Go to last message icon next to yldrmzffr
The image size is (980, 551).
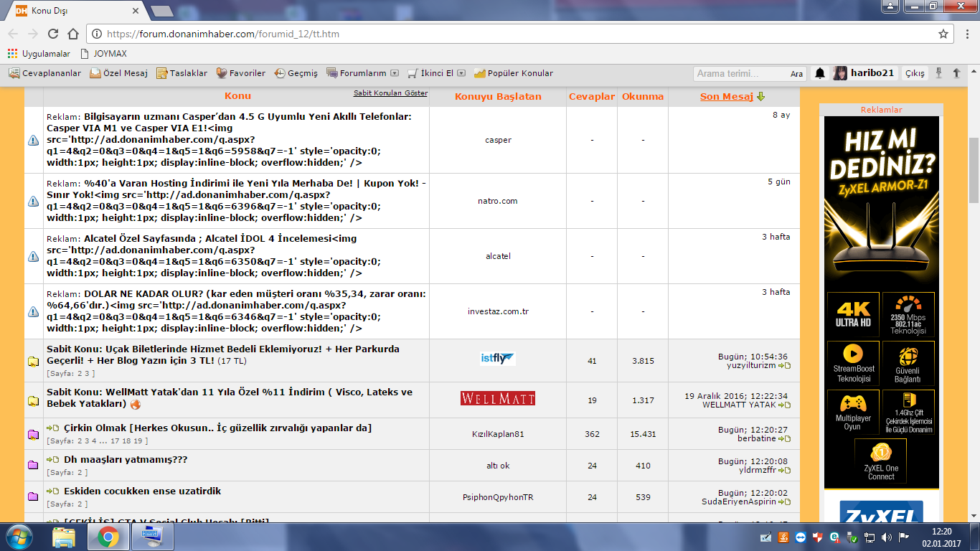click(x=784, y=471)
